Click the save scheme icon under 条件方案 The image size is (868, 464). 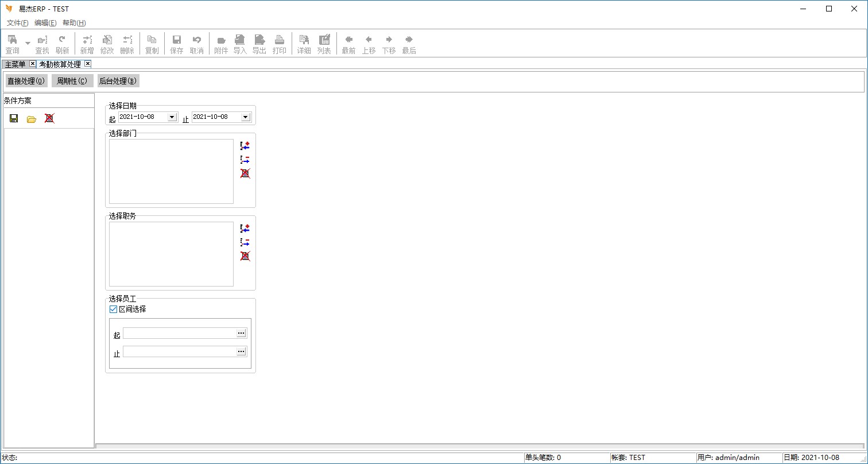14,118
